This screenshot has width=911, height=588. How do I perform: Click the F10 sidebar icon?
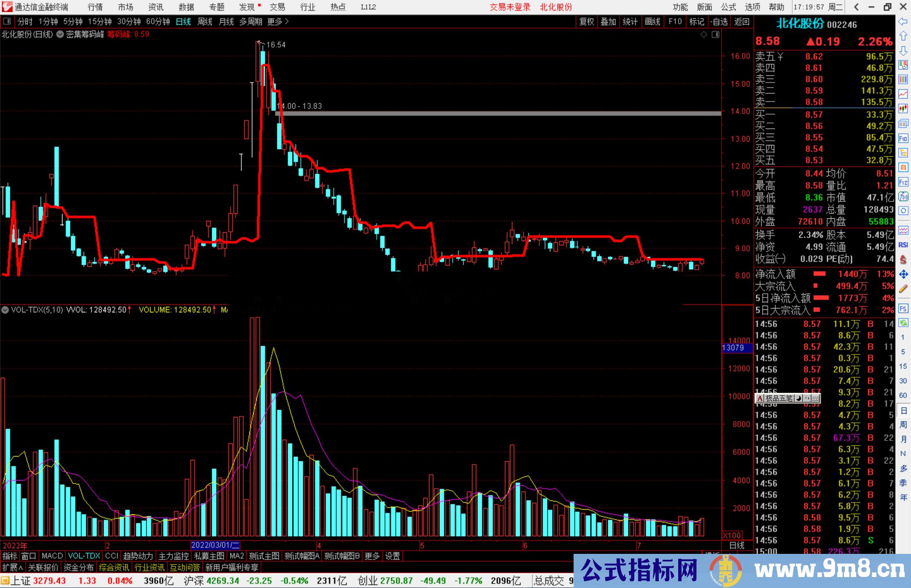click(x=903, y=138)
